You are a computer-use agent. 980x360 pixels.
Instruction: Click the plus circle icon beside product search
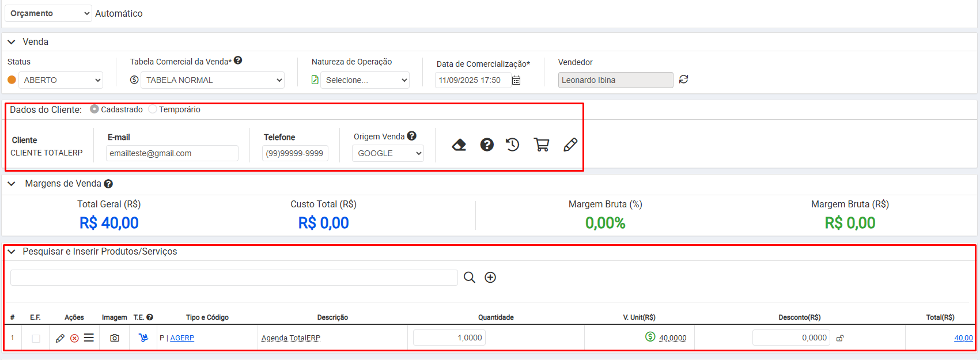pyautogui.click(x=490, y=278)
